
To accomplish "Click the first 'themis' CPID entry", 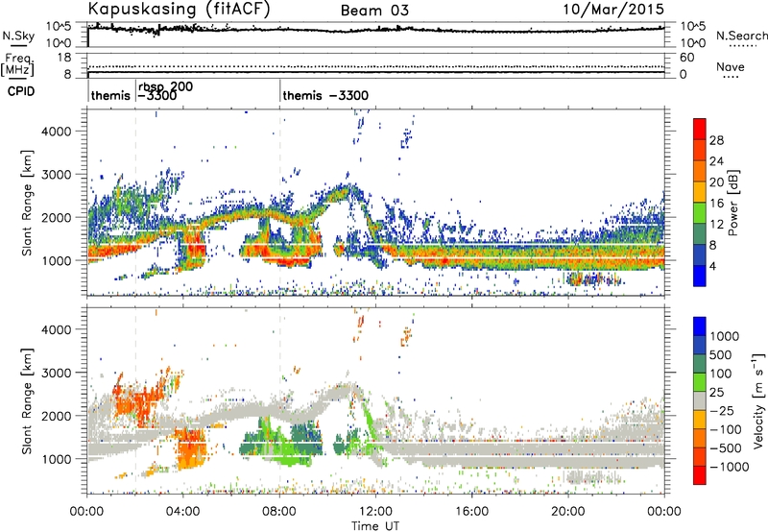I will pos(110,95).
